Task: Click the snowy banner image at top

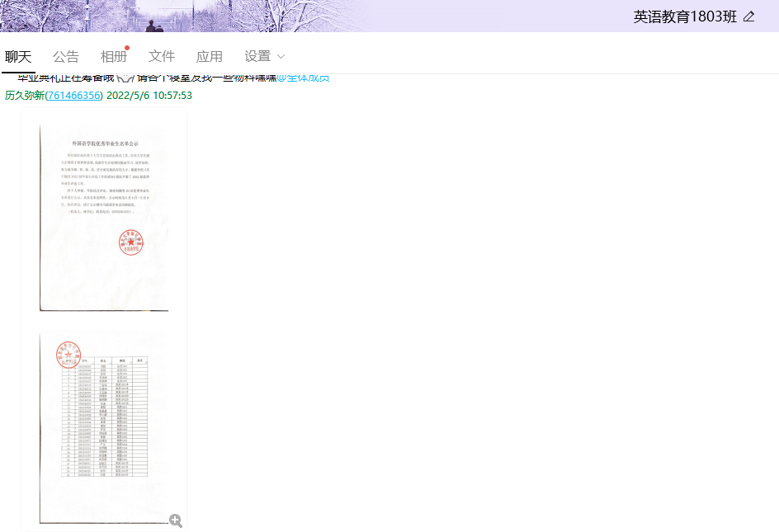Action: [x=248, y=15]
